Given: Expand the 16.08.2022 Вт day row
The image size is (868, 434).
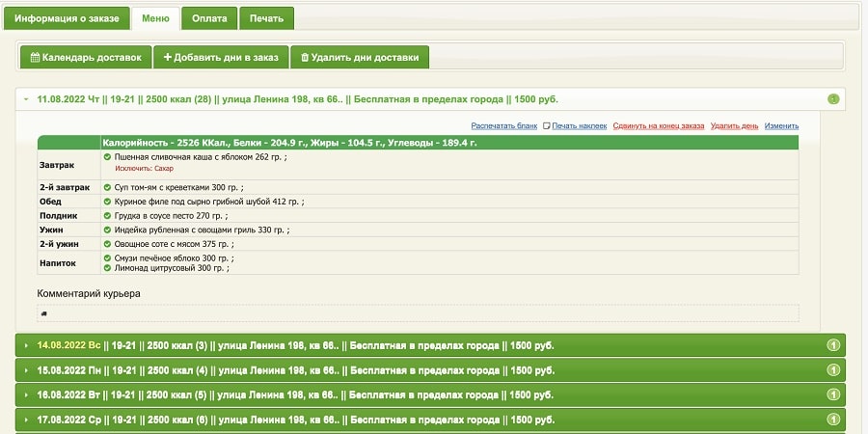Looking at the screenshot, I should click(x=430, y=394).
